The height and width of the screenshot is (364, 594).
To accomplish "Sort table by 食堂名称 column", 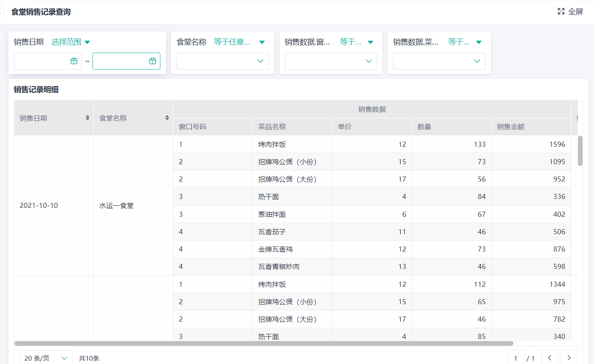I will (x=167, y=118).
